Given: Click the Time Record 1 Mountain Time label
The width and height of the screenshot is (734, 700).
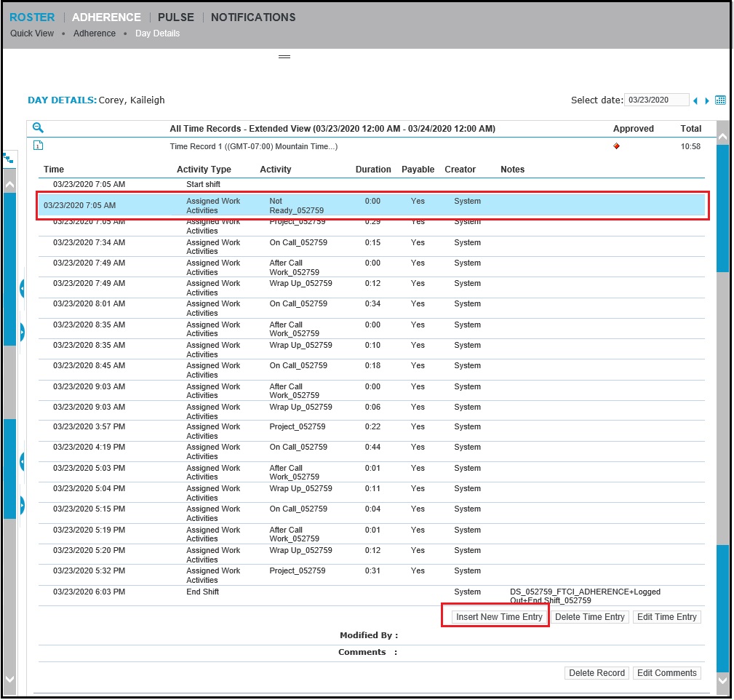Looking at the screenshot, I should pos(253,146).
